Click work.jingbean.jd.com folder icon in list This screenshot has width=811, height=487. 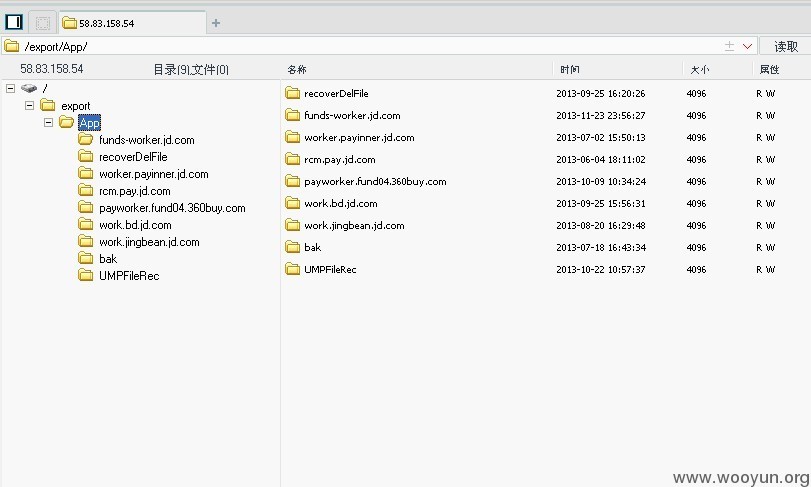[x=293, y=225]
